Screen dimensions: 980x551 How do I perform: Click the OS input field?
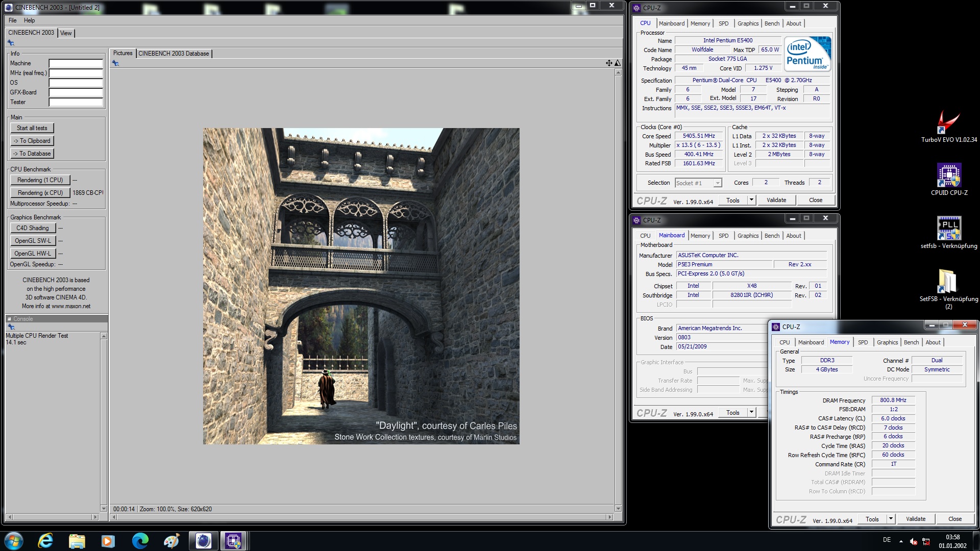coord(76,83)
